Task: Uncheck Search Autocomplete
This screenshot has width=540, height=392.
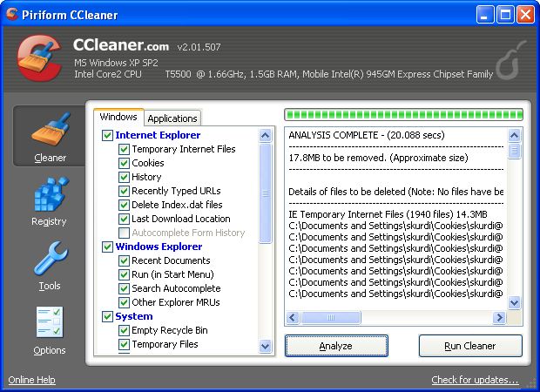Action: point(124,288)
